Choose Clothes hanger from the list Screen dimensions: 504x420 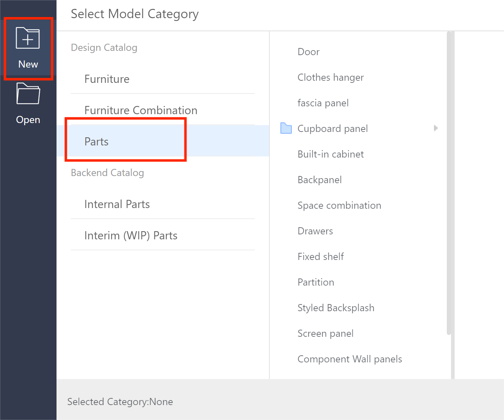[x=331, y=78]
